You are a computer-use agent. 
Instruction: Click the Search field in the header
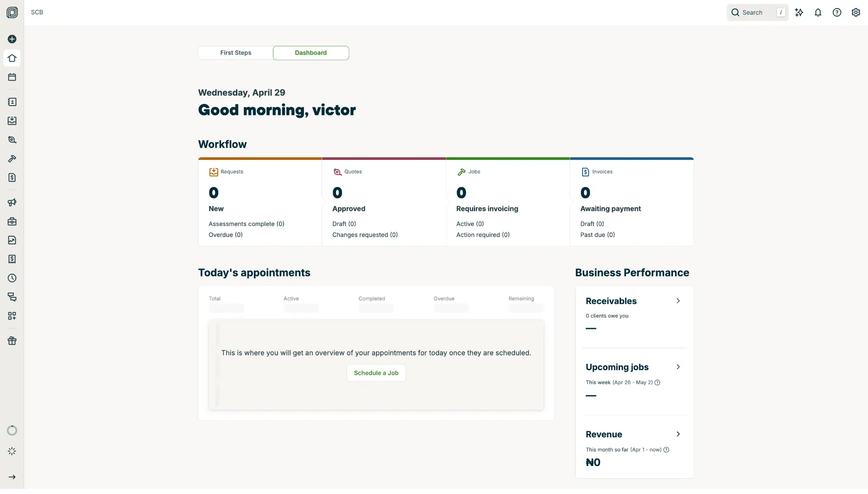coord(757,12)
